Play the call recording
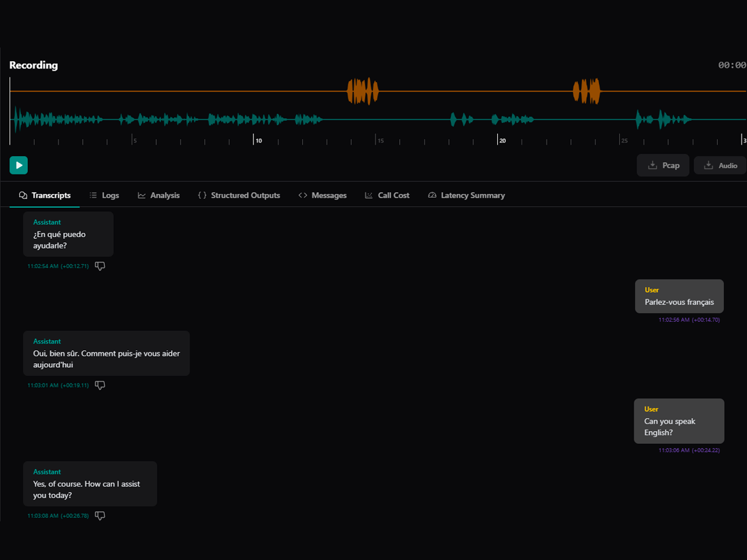 tap(18, 165)
